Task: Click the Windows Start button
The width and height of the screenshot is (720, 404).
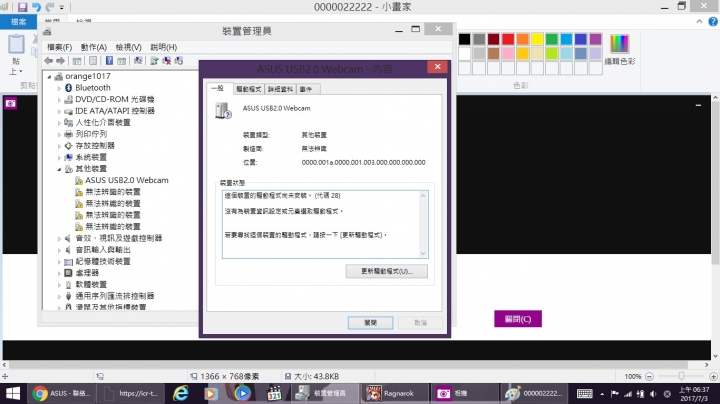Action: tap(13, 393)
